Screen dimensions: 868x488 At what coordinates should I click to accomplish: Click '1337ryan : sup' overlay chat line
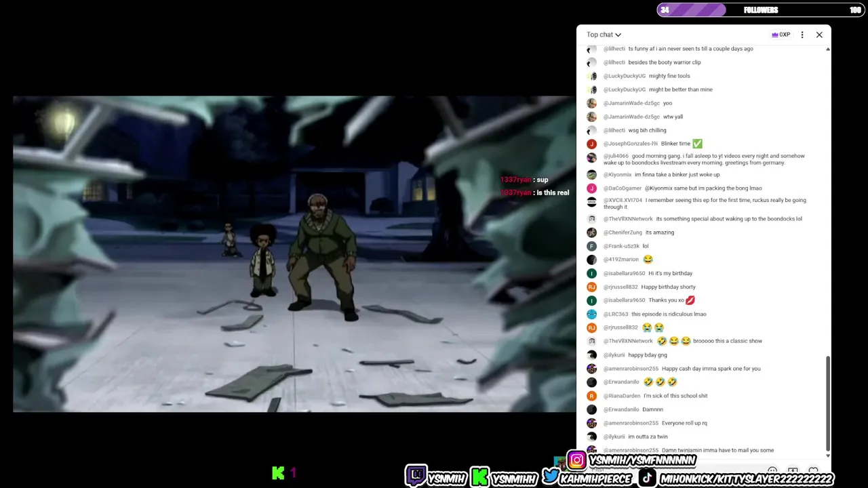[524, 180]
